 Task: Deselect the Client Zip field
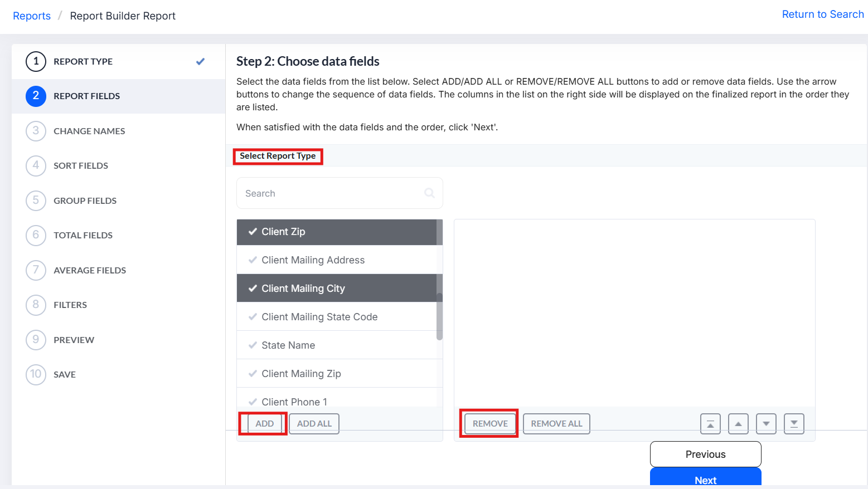pos(337,232)
